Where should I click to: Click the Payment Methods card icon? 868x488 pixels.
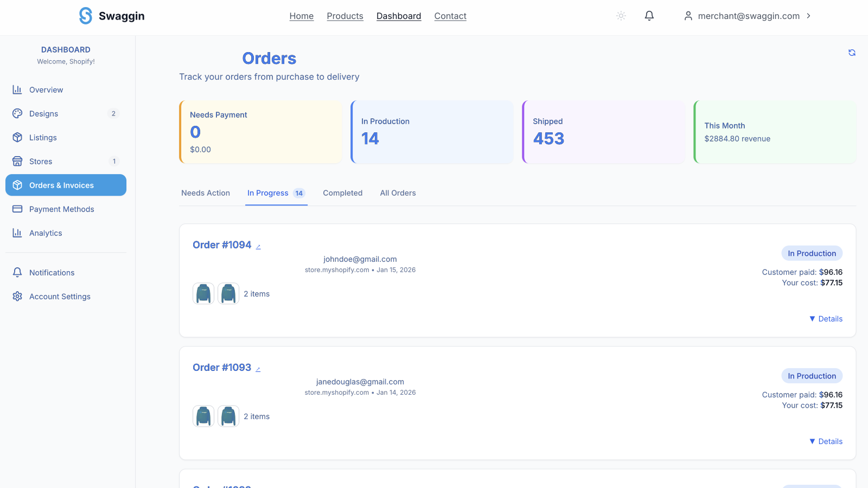point(17,209)
